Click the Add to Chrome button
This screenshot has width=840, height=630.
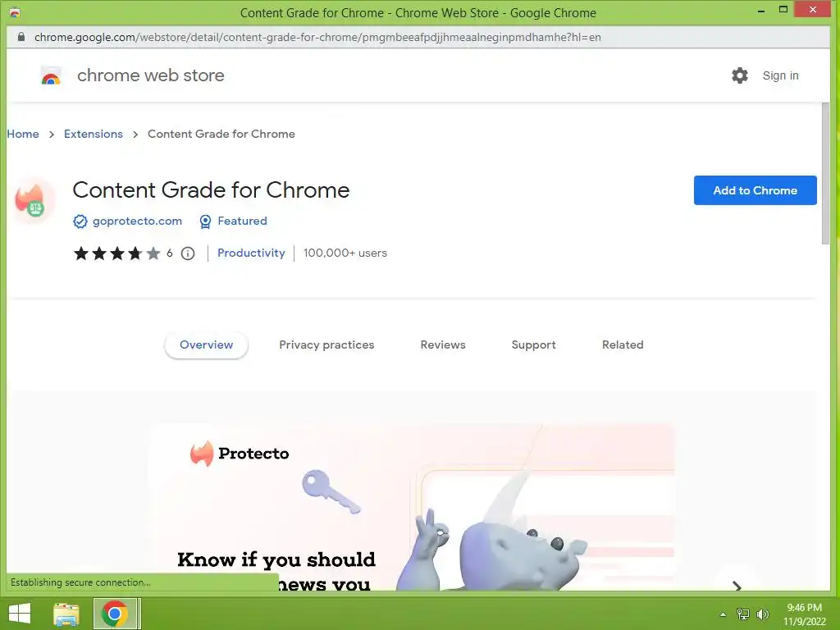click(x=755, y=190)
